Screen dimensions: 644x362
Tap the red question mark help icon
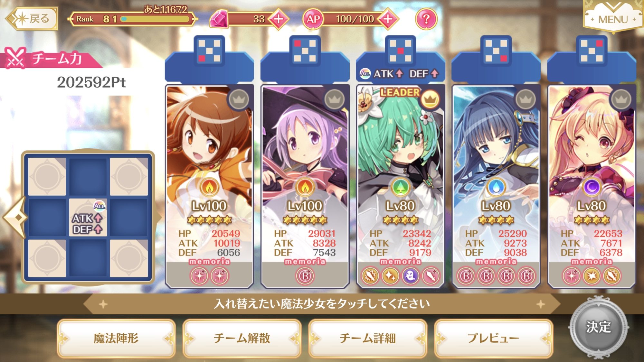[x=426, y=19]
